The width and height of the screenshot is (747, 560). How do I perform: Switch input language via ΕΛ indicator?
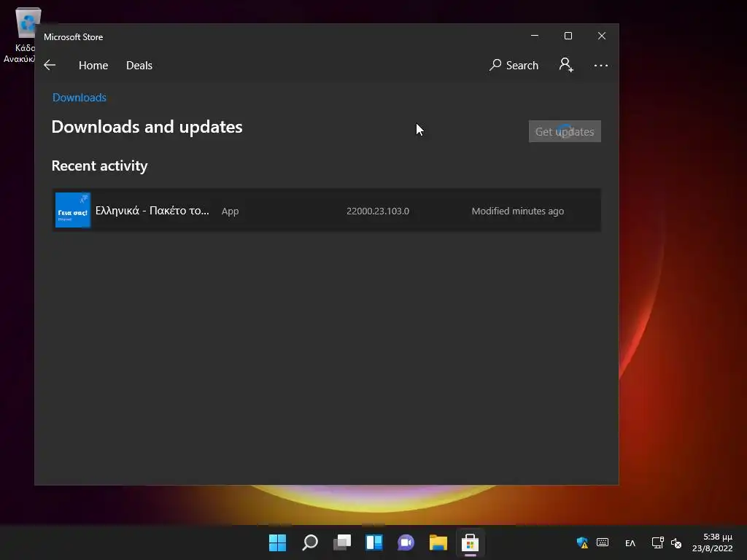(630, 542)
